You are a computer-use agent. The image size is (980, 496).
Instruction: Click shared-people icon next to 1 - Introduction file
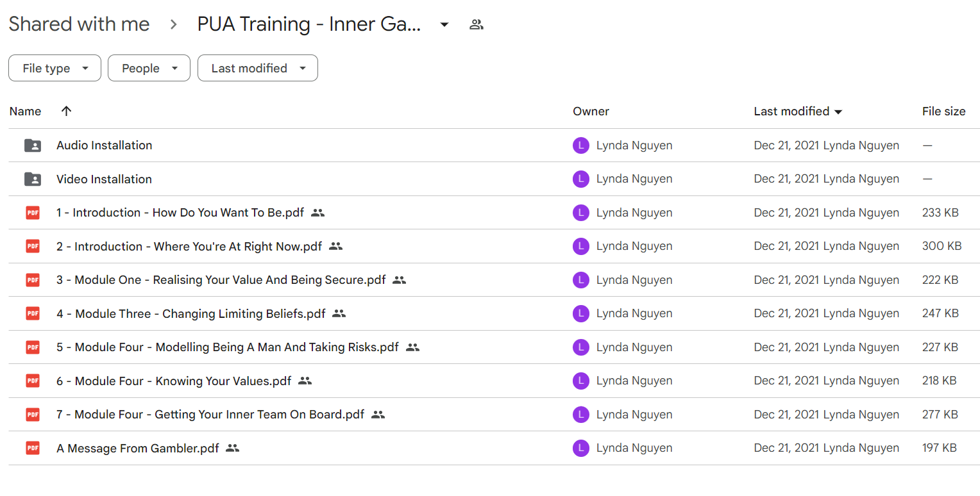click(x=317, y=213)
